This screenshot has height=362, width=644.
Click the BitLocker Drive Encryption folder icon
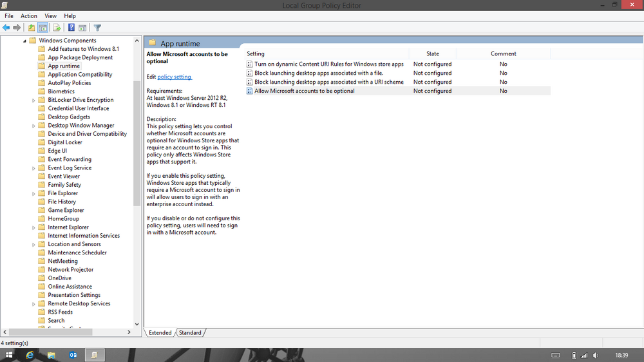click(41, 100)
